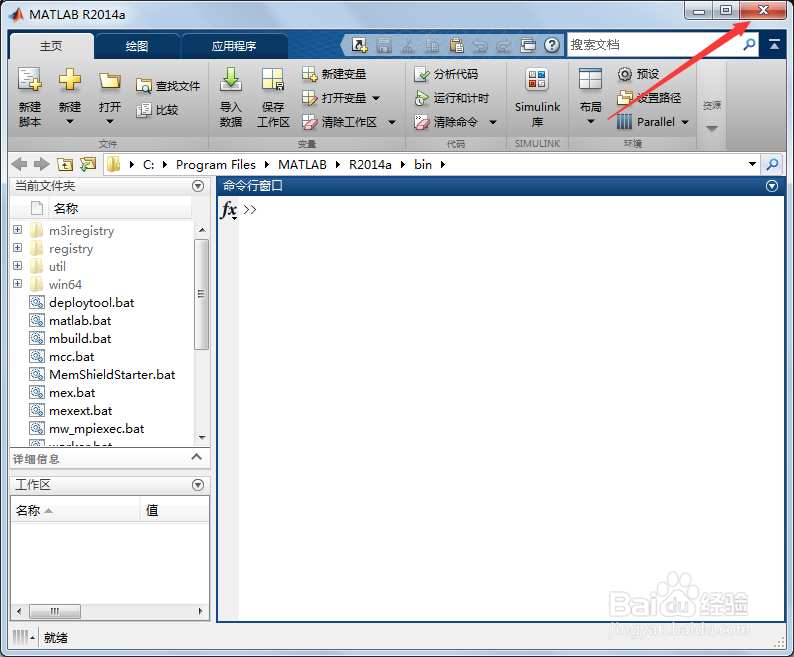Select MemShieldStarter.bat file
This screenshot has height=657, width=794.
coord(112,374)
